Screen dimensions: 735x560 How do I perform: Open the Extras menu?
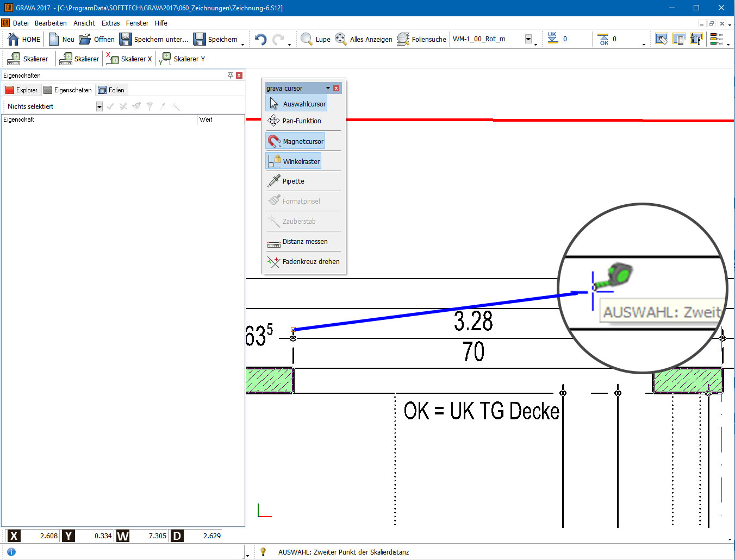point(110,23)
